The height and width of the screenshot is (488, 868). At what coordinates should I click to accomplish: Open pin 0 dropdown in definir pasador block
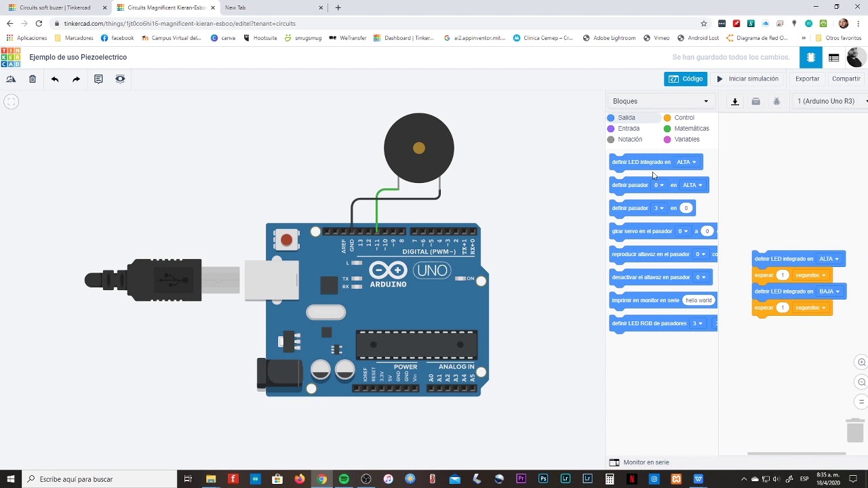point(658,185)
